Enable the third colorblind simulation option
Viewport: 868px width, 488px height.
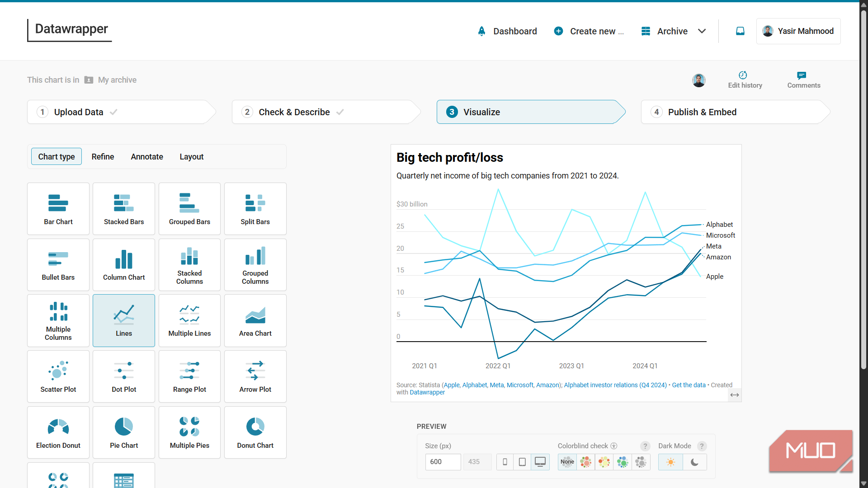(x=604, y=462)
